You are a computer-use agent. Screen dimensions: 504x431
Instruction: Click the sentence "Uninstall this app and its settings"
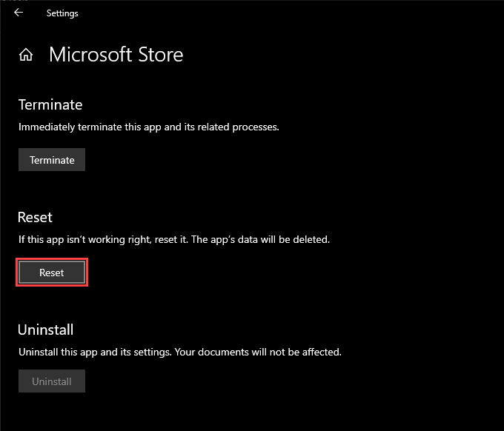pos(96,352)
